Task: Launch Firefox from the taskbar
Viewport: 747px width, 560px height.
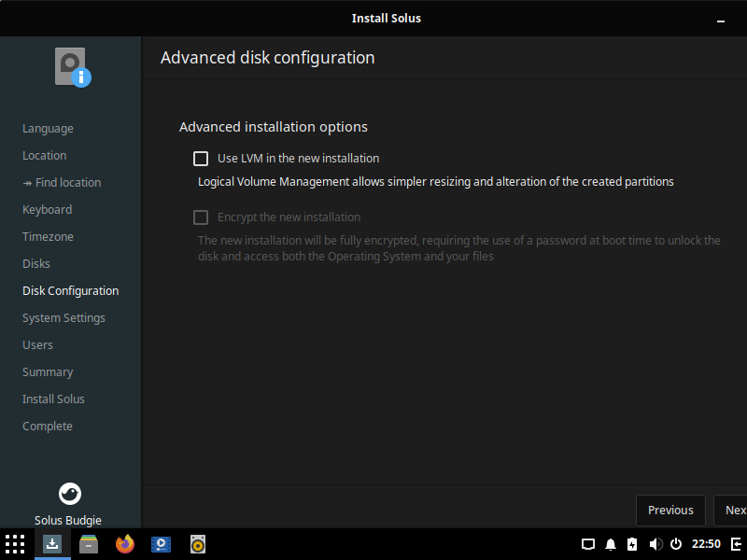Action: (x=125, y=544)
